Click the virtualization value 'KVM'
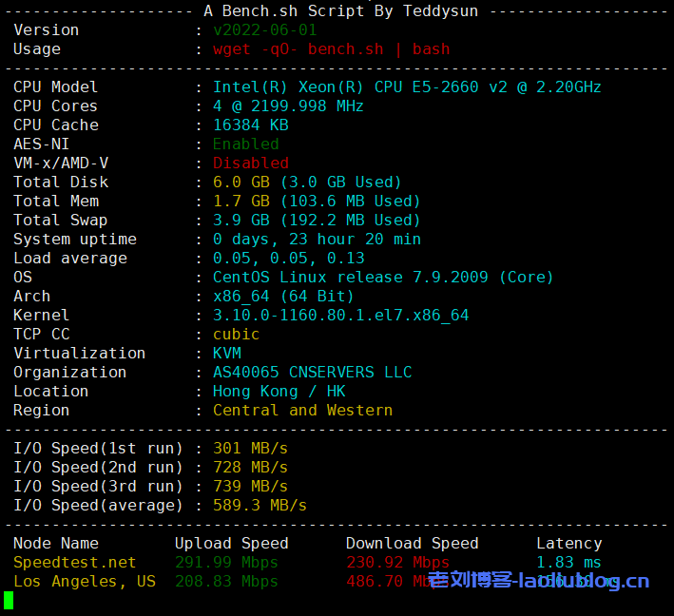This screenshot has height=616, width=674. tap(227, 353)
